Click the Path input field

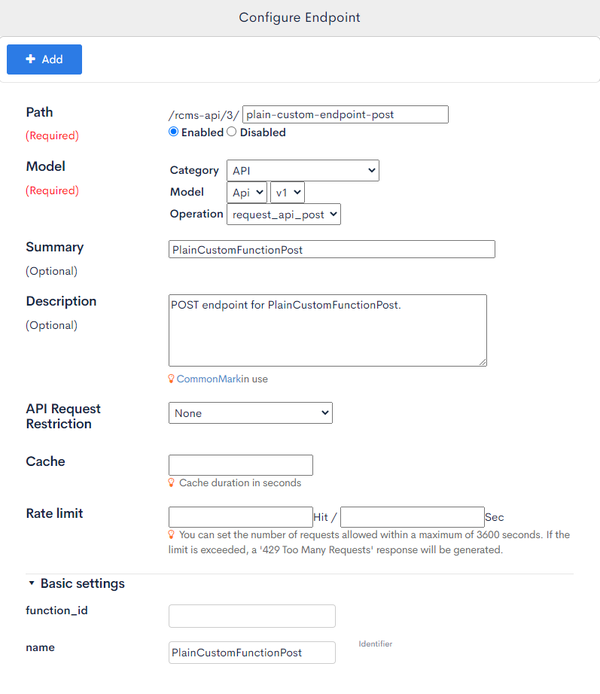click(346, 115)
